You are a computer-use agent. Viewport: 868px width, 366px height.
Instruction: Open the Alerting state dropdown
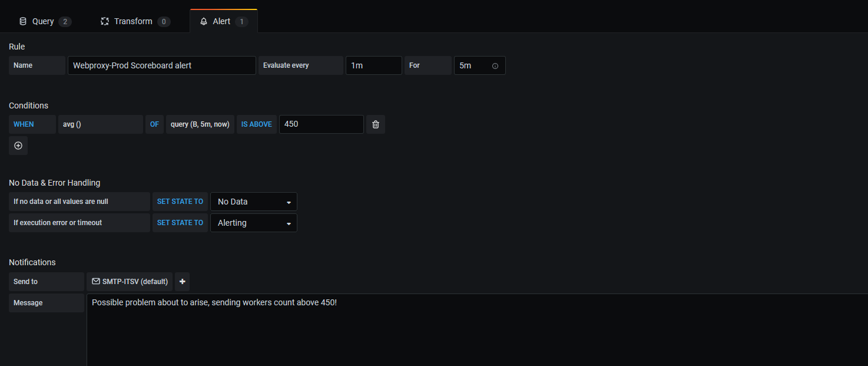click(x=253, y=223)
